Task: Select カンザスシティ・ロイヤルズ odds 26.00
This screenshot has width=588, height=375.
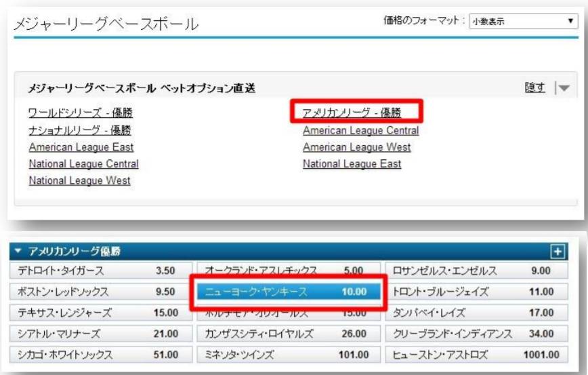Action: (x=289, y=334)
